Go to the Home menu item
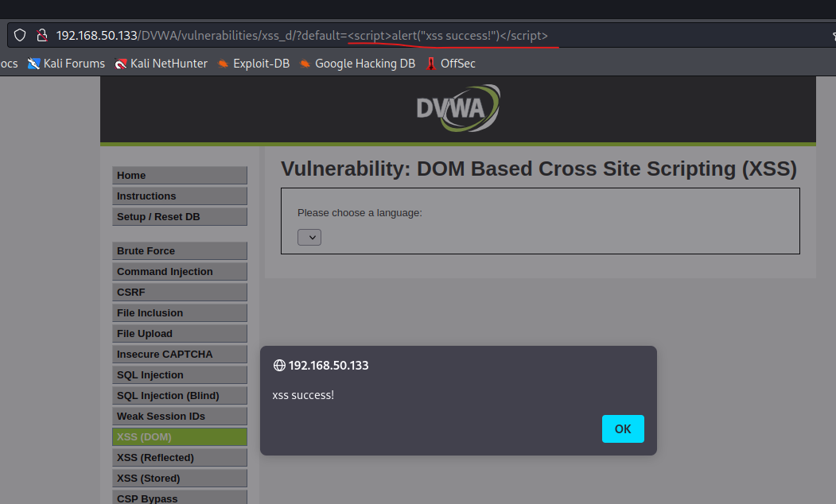 [180, 175]
